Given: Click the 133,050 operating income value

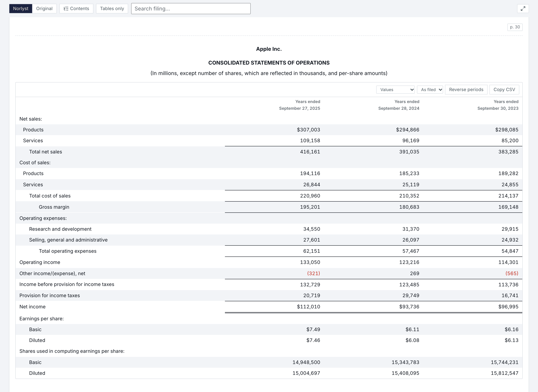Looking at the screenshot, I should coord(310,262).
